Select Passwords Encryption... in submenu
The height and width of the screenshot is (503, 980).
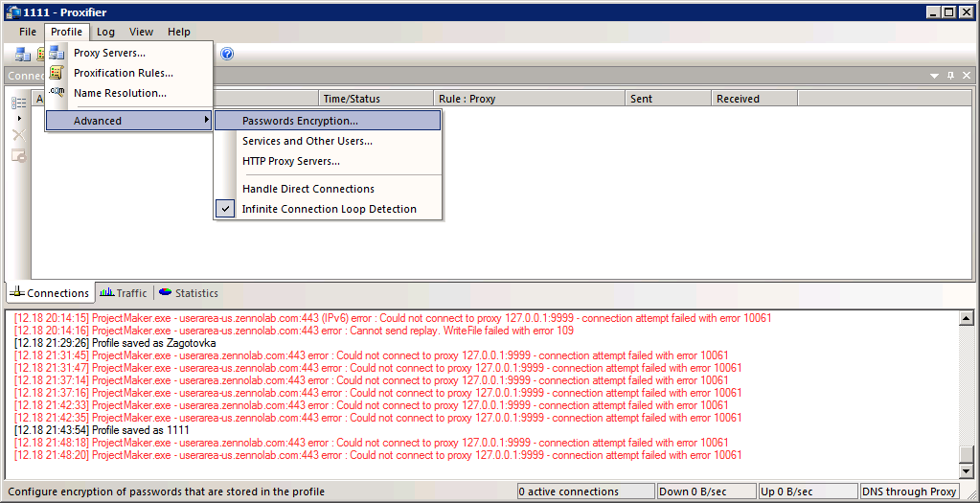tap(328, 121)
